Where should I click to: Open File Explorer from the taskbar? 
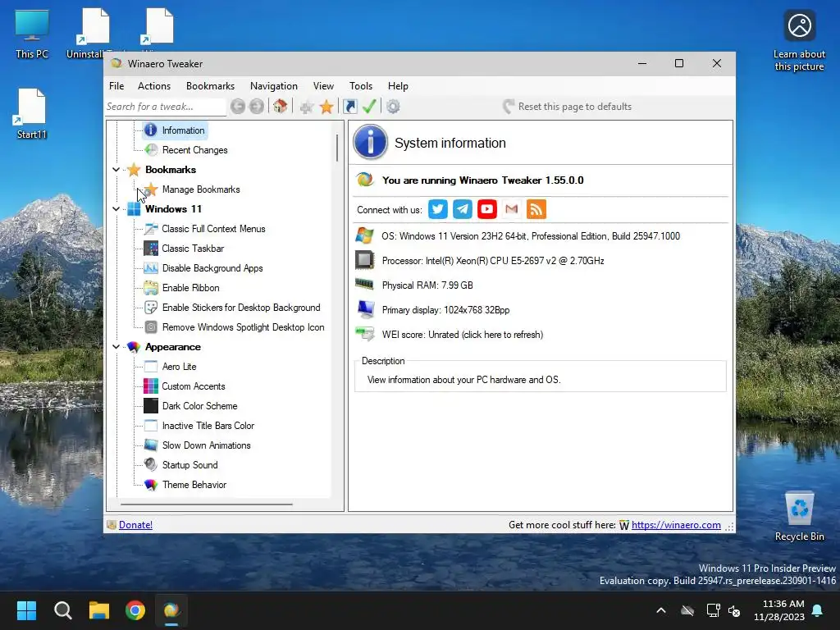pos(99,610)
